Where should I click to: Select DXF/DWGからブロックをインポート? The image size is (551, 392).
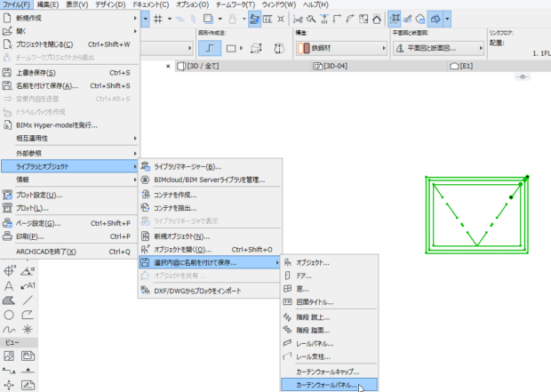pos(210,291)
